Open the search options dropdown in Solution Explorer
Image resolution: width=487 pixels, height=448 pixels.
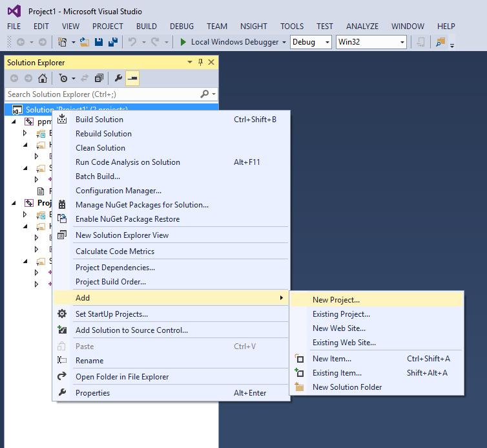coord(214,94)
